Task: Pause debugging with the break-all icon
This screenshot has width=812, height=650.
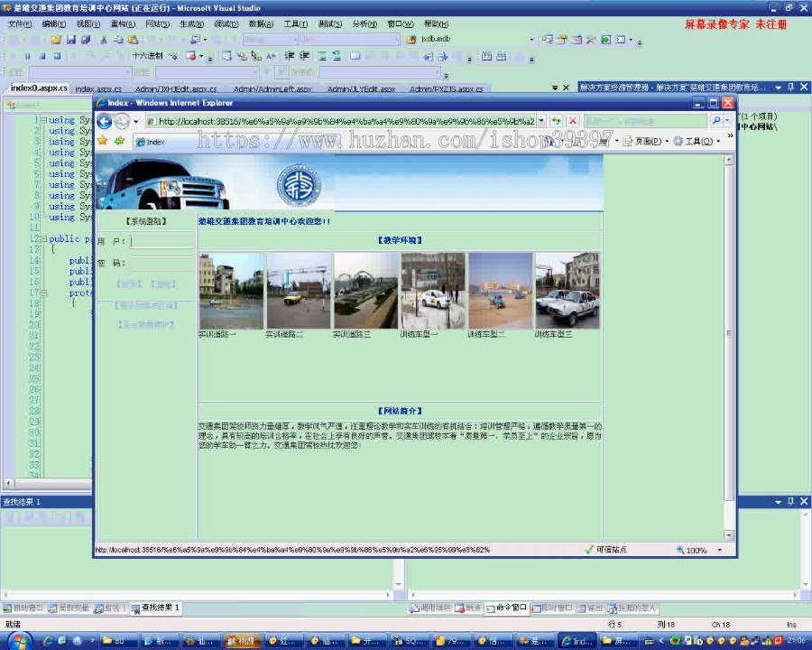Action: pos(27,56)
